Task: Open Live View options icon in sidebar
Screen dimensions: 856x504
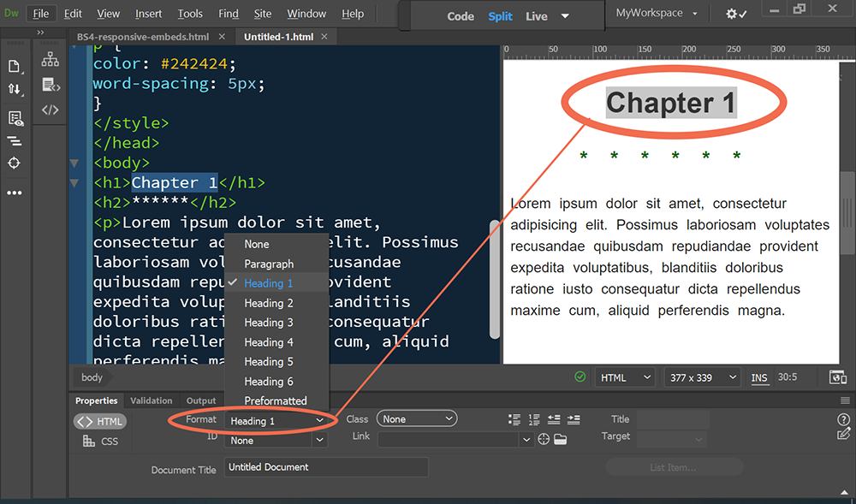Action: pyautogui.click(x=15, y=118)
